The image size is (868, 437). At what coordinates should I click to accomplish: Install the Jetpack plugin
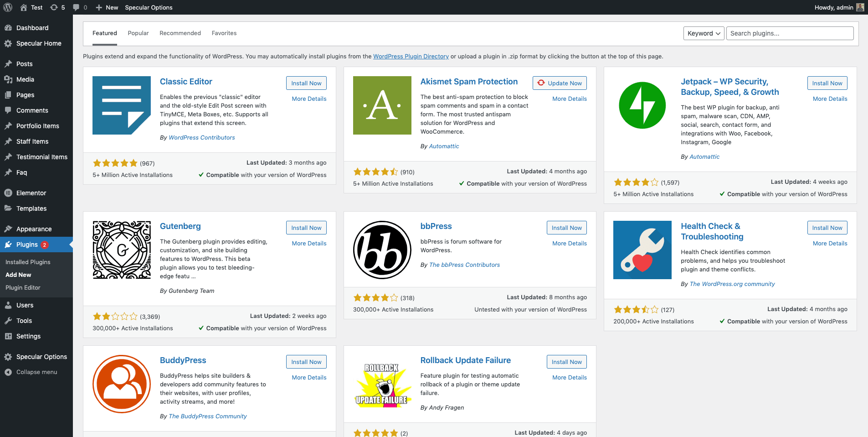point(827,83)
